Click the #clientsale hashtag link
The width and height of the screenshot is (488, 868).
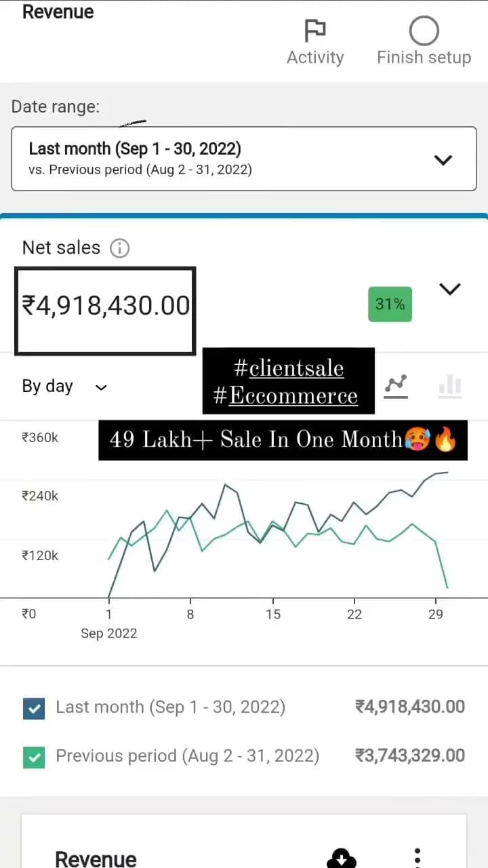click(x=289, y=369)
